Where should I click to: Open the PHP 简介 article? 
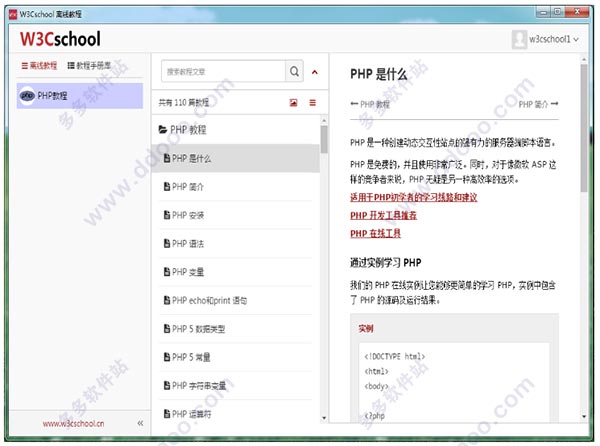pyautogui.click(x=236, y=187)
